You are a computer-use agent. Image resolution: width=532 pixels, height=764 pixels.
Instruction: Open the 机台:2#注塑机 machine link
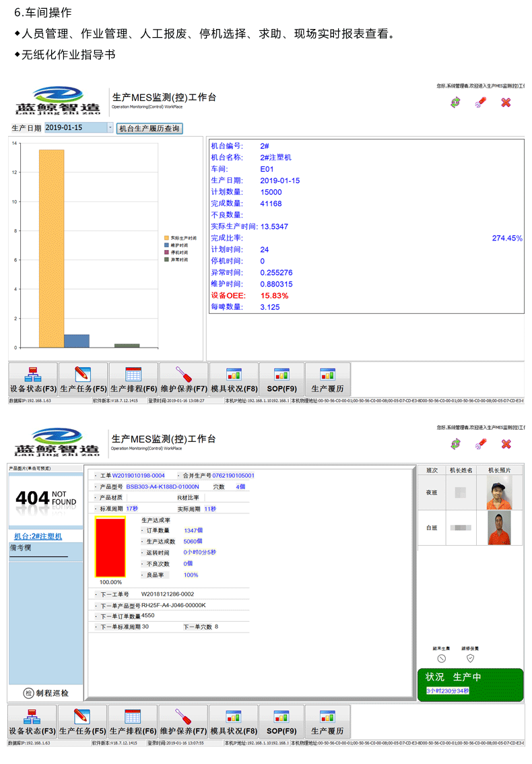[38, 536]
